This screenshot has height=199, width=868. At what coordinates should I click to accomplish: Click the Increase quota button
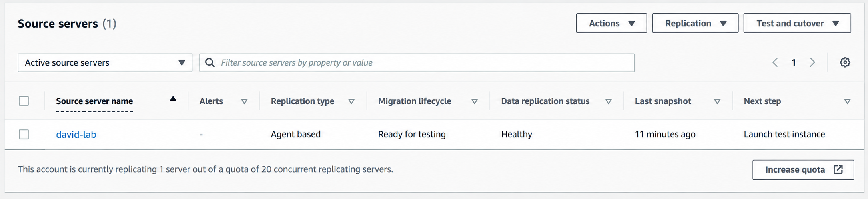point(803,170)
